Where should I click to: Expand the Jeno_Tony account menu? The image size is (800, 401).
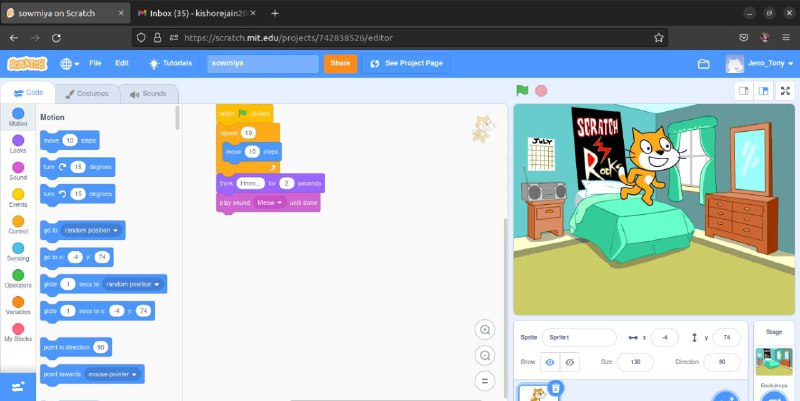click(x=761, y=63)
